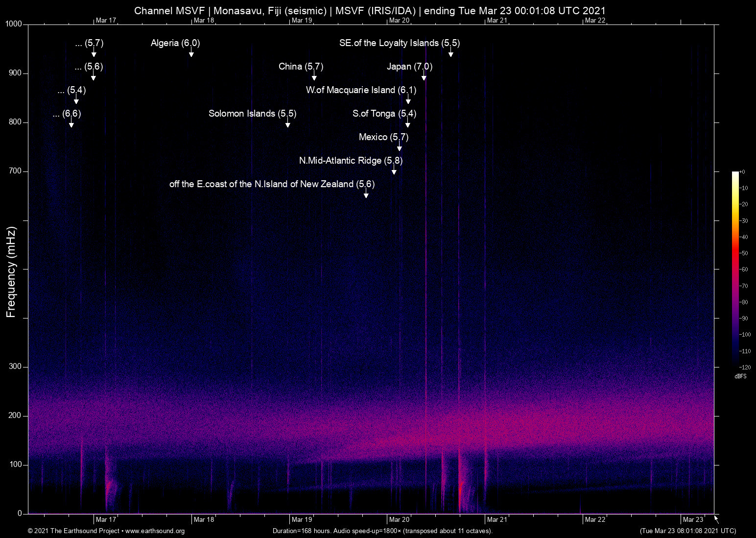Click the China (5.7) earthquake label

point(301,67)
